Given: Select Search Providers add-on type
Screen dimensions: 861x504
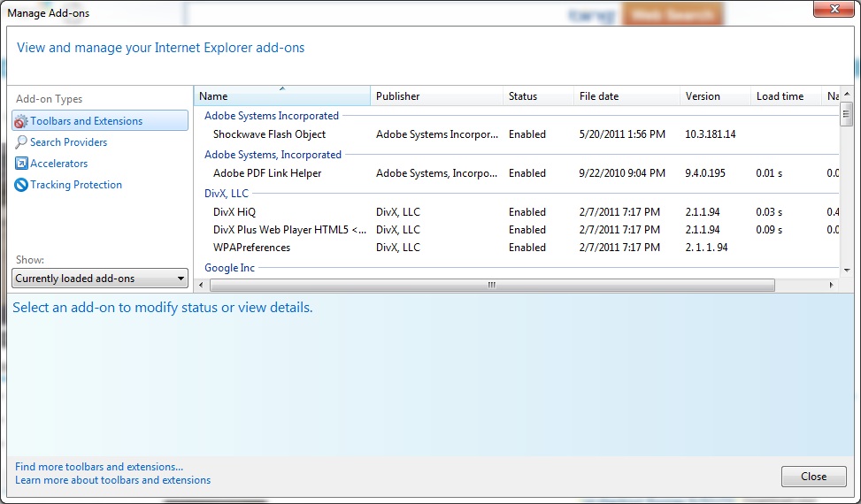Looking at the screenshot, I should coord(68,142).
